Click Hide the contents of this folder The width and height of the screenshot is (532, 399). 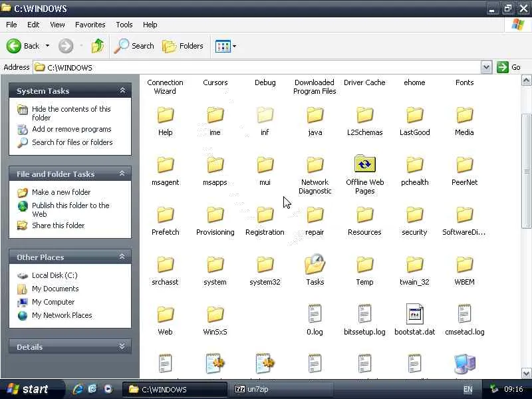coord(71,113)
